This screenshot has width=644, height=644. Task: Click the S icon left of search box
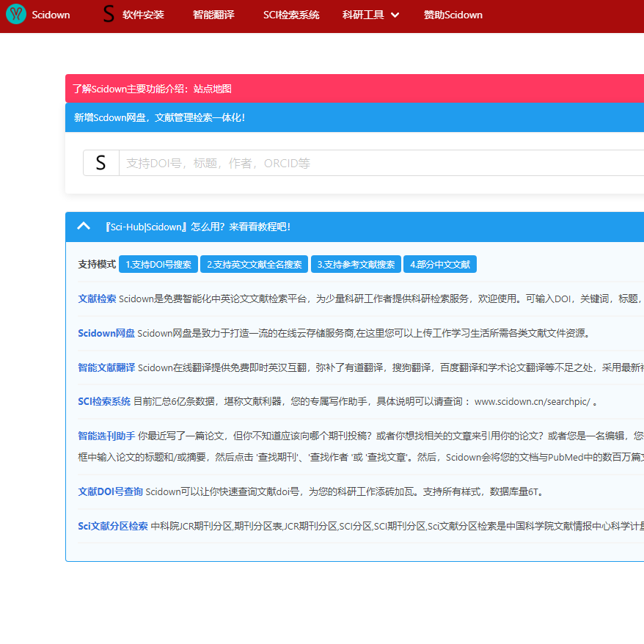101,163
